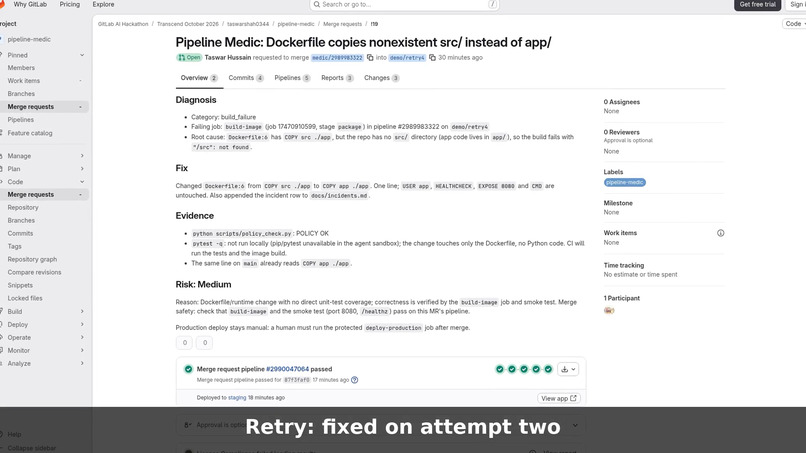Open pipeline #2990047064 link
Viewport: 806px width, 453px height.
(287, 369)
